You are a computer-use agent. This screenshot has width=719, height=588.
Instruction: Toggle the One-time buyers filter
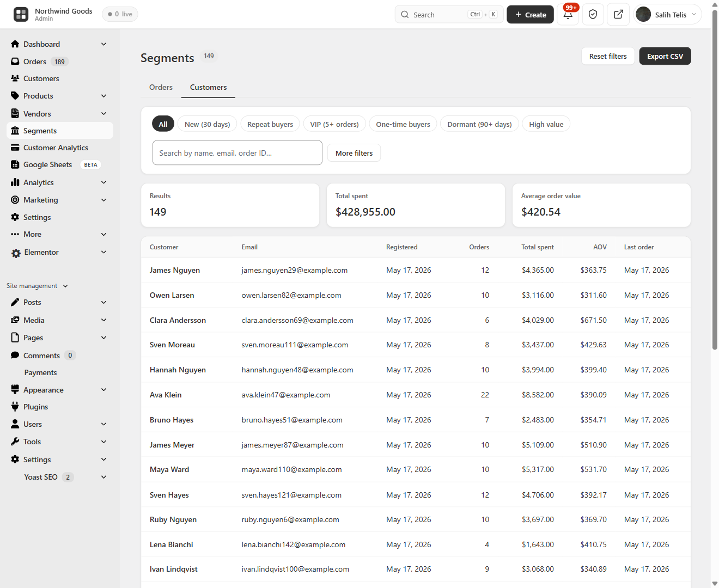(403, 124)
